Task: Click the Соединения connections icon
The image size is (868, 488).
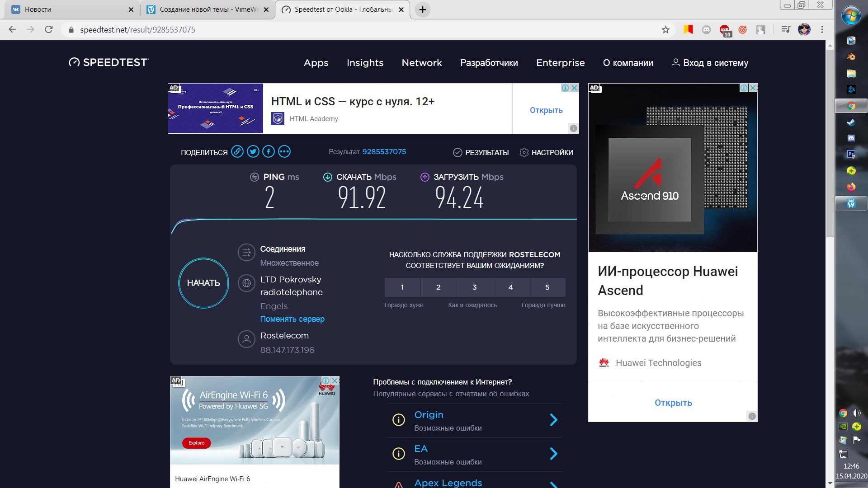Action: [246, 253]
